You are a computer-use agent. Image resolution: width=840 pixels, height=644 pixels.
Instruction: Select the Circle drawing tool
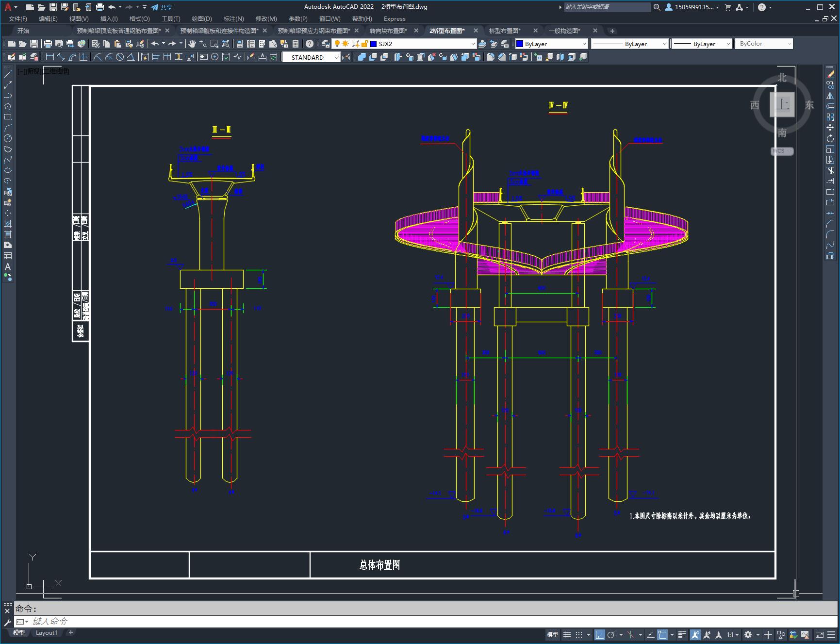tap(8, 138)
